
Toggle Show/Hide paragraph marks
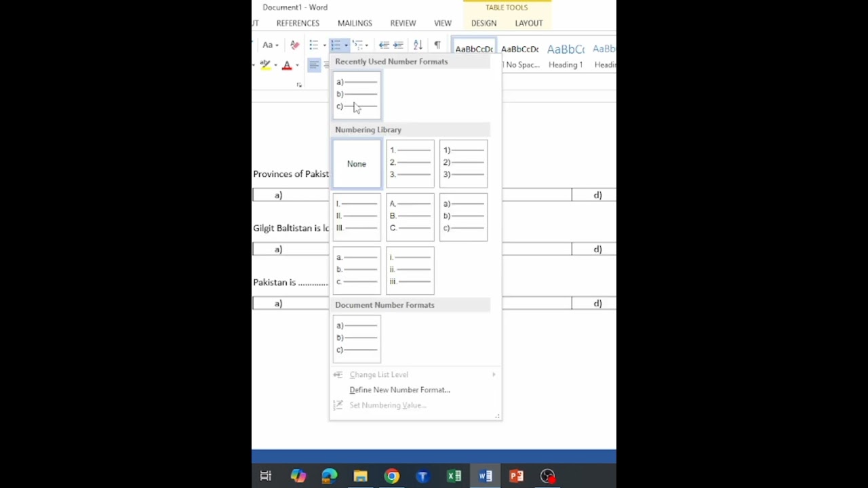[437, 45]
